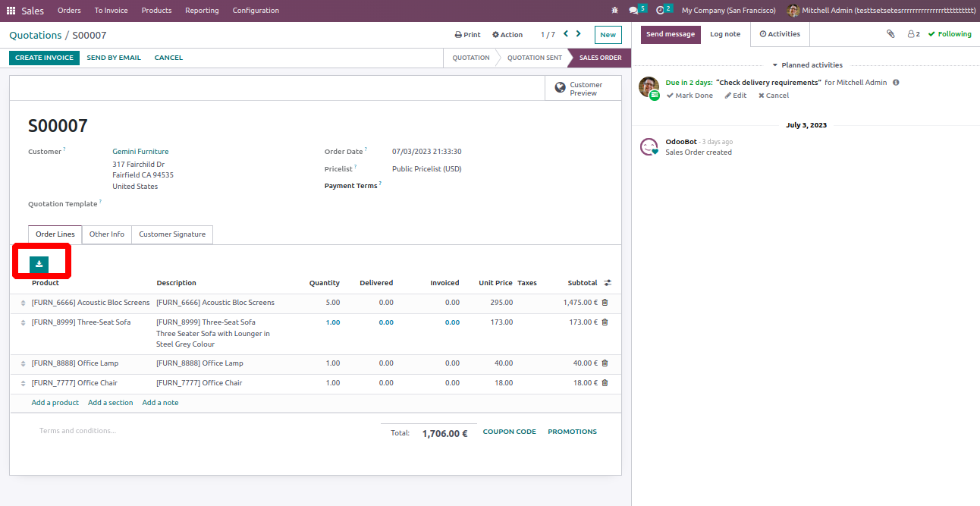Toggle the Following subscription status
The image size is (980, 506).
tap(949, 34)
